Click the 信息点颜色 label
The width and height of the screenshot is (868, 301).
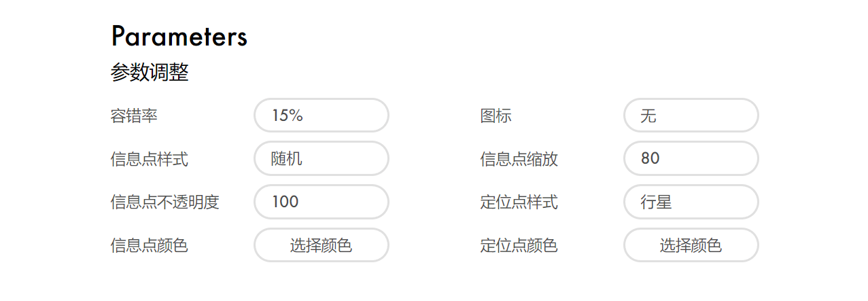pyautogui.click(x=149, y=246)
